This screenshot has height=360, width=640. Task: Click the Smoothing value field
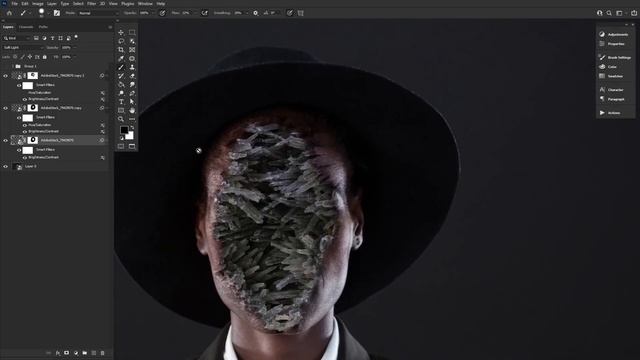click(x=239, y=13)
